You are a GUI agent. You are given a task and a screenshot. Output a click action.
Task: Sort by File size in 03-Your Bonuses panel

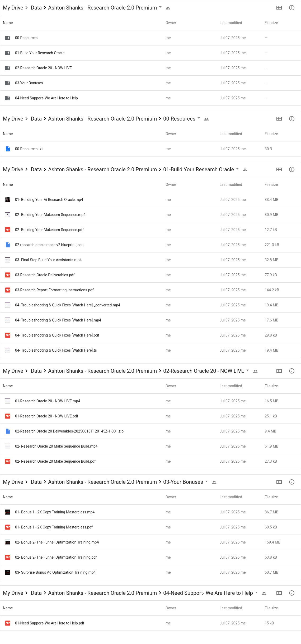[x=271, y=497]
